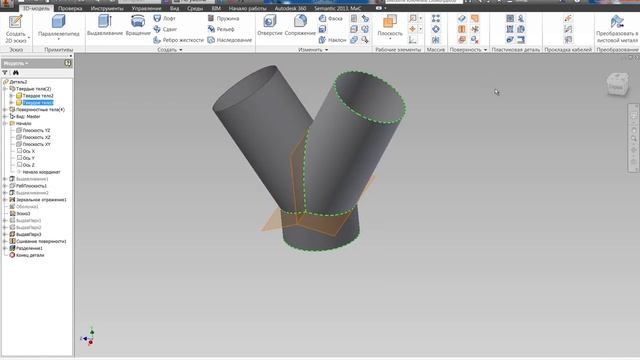Select Сшивание поверхности1 in the tree
Viewport: 640px width, 360px height.
coord(41,241)
